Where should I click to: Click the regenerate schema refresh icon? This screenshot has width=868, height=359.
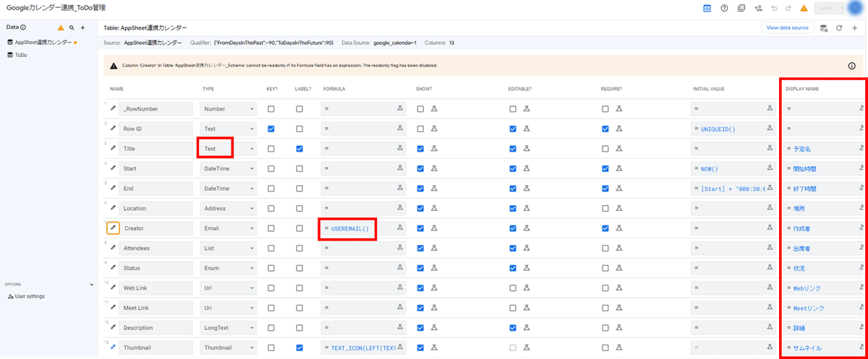coord(839,27)
